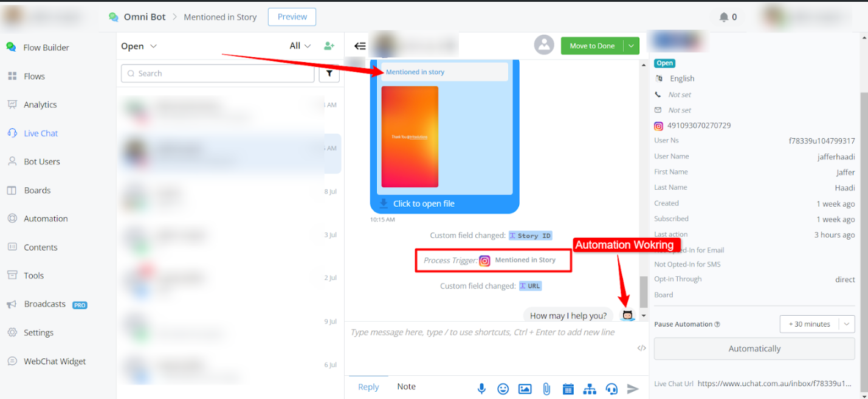Click the filter funnel icon beside search
This screenshot has height=399, width=868.
pyautogui.click(x=329, y=74)
